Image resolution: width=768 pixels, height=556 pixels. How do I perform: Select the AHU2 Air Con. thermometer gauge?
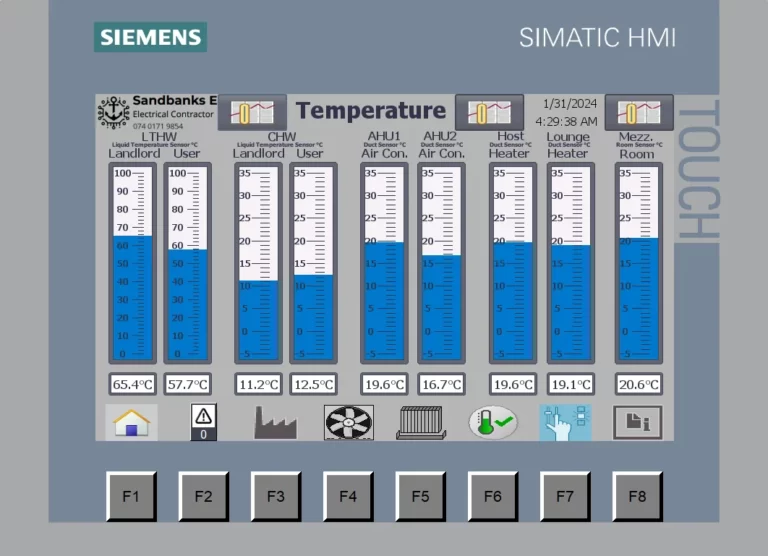point(441,264)
